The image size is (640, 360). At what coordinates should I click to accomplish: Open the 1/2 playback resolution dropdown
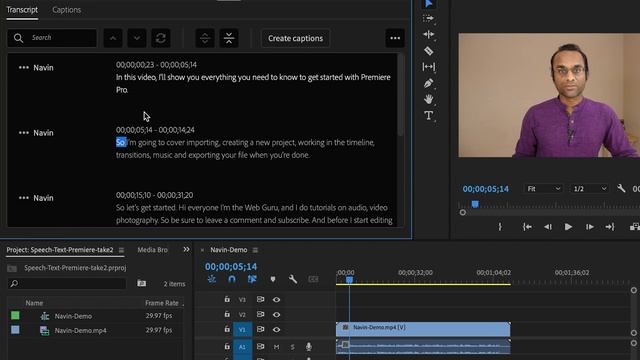[589, 189]
